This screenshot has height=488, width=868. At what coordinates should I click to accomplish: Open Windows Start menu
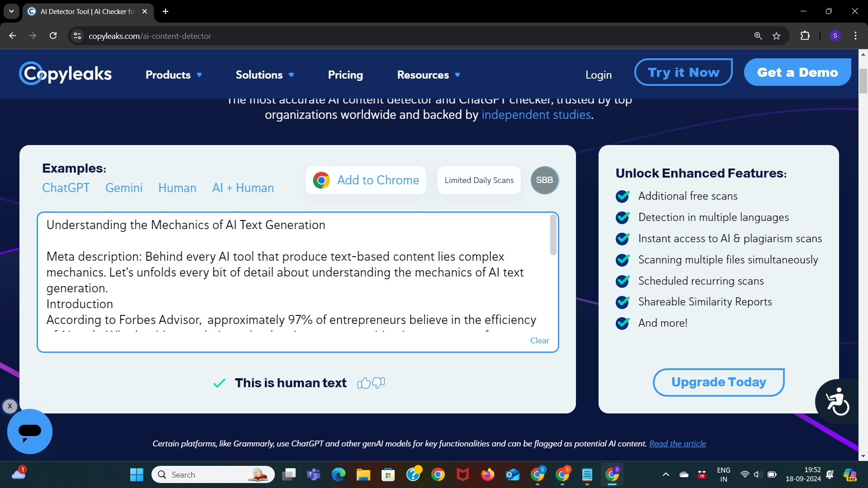137,474
